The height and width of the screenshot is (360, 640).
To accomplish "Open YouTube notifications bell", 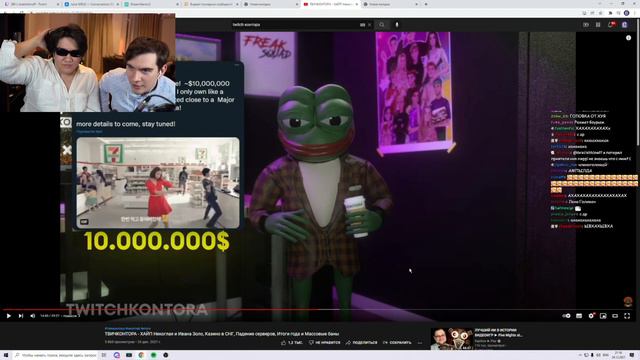I will (611, 24).
